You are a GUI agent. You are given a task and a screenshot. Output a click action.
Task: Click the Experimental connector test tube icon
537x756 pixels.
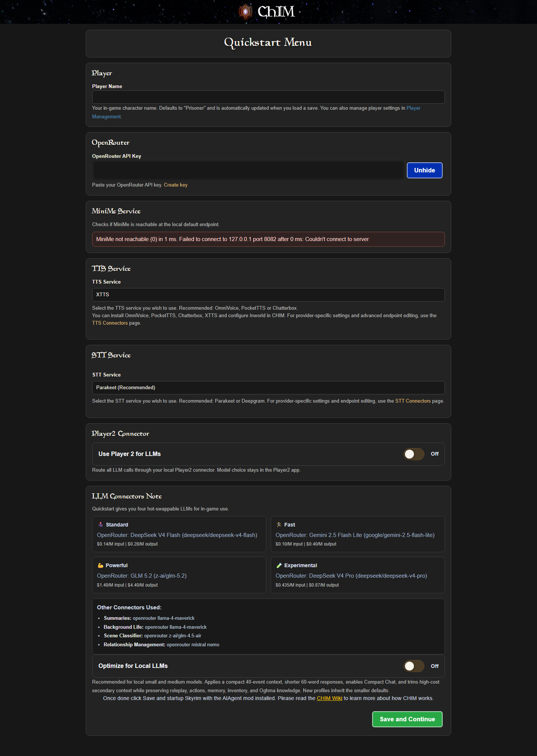(279, 565)
